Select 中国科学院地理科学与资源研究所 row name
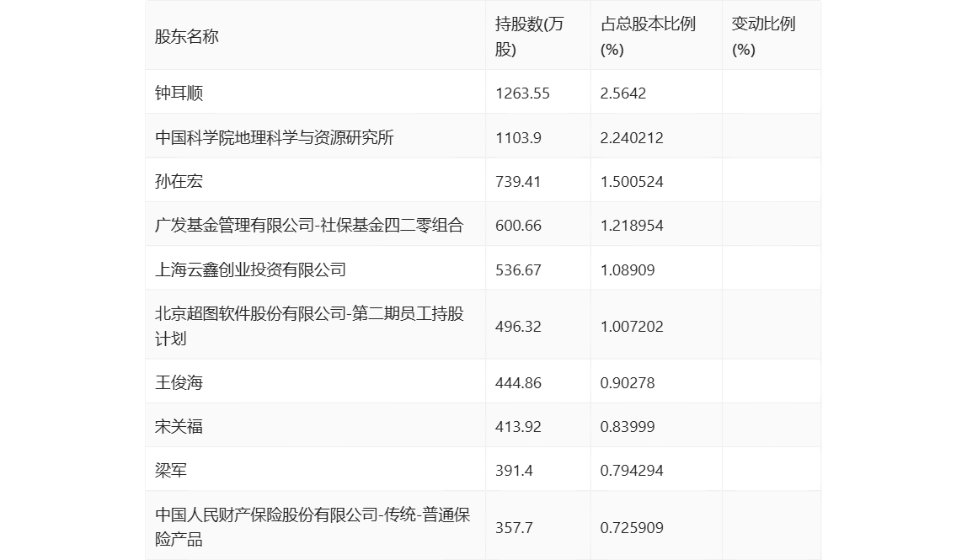This screenshot has height=560, width=967. pos(275,137)
